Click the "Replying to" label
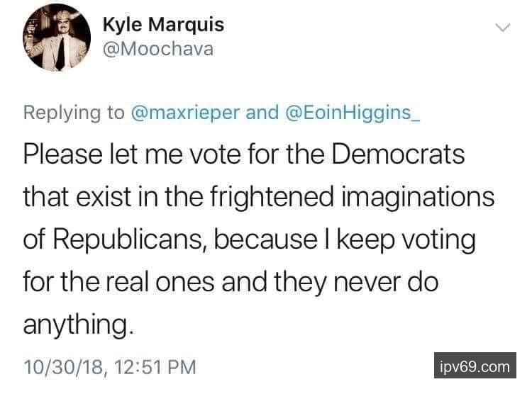Screen dimensions: 532x394 [74, 113]
